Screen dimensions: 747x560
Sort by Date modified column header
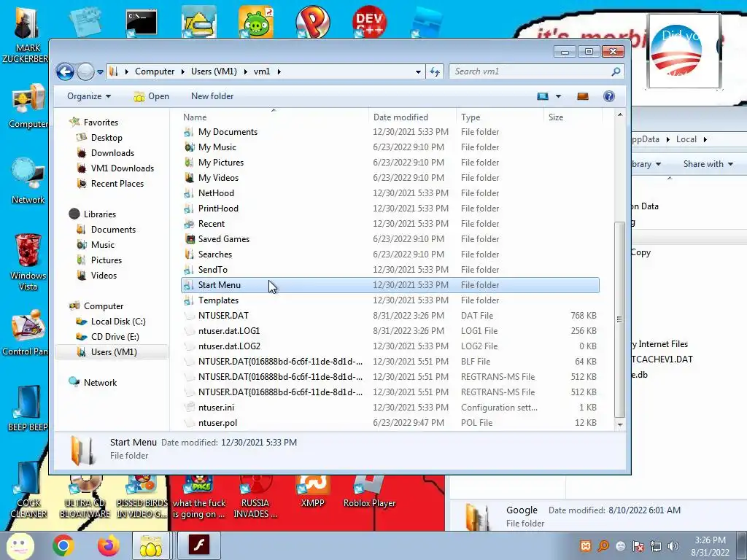[x=400, y=117]
